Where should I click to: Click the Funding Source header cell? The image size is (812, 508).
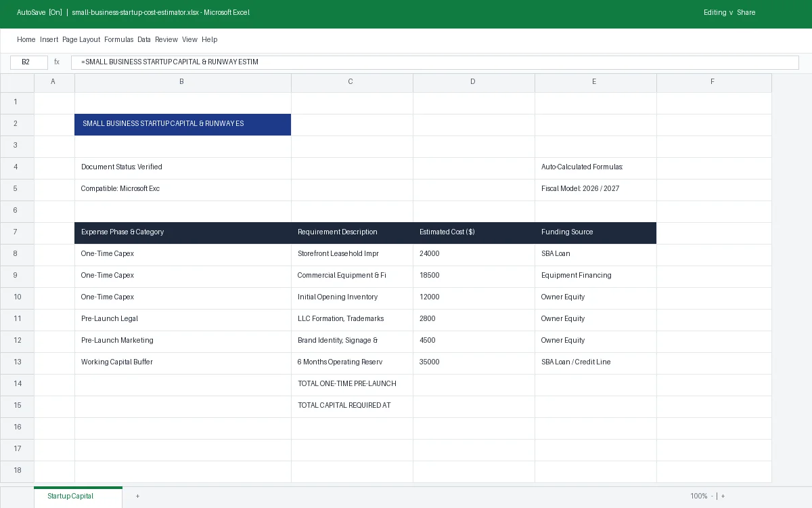point(595,233)
